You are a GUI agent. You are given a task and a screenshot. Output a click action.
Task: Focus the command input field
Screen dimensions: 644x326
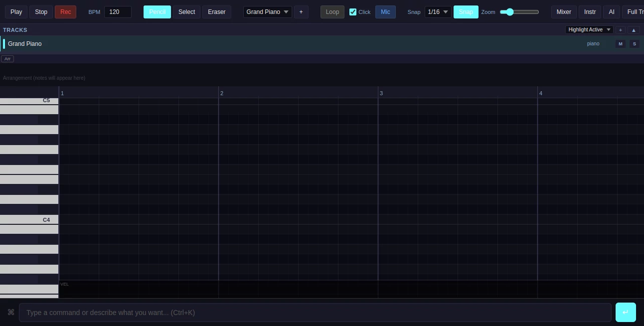click(315, 313)
